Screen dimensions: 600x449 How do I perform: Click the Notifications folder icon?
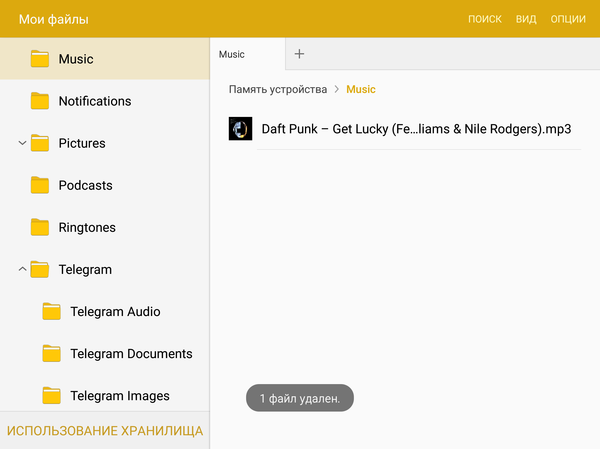39,101
